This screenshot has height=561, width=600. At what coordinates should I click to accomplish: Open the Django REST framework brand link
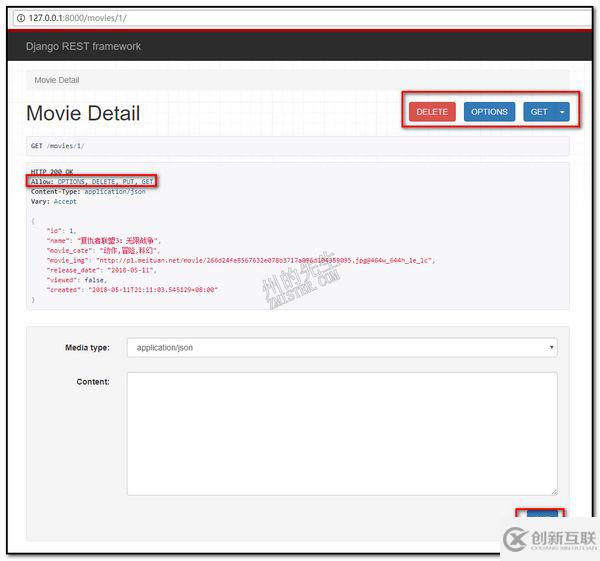83,46
